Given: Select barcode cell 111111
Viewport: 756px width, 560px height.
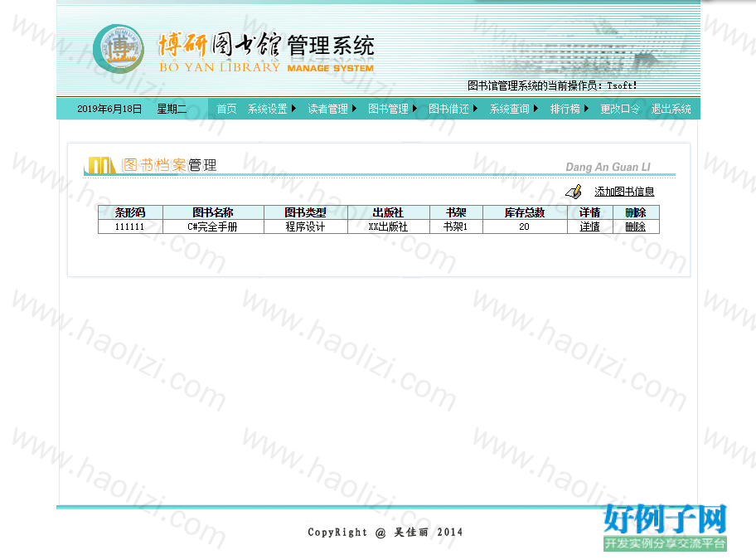Looking at the screenshot, I should pos(130,226).
